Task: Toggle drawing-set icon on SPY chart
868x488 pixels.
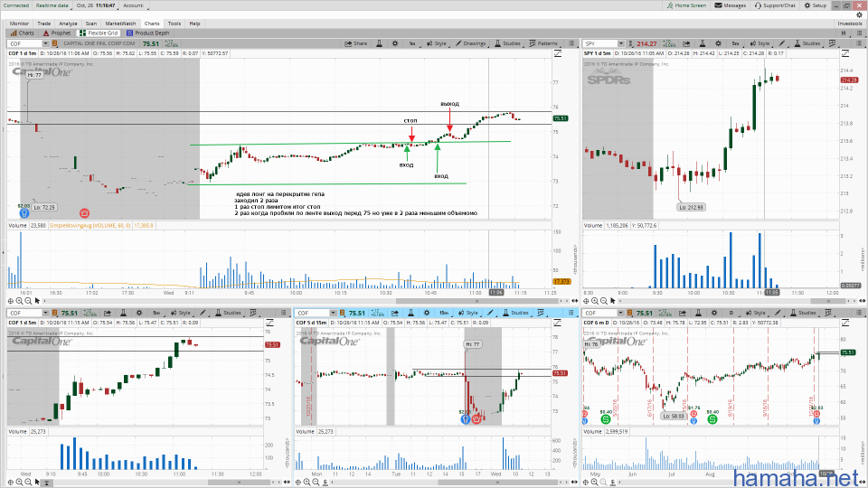Action: point(845,53)
